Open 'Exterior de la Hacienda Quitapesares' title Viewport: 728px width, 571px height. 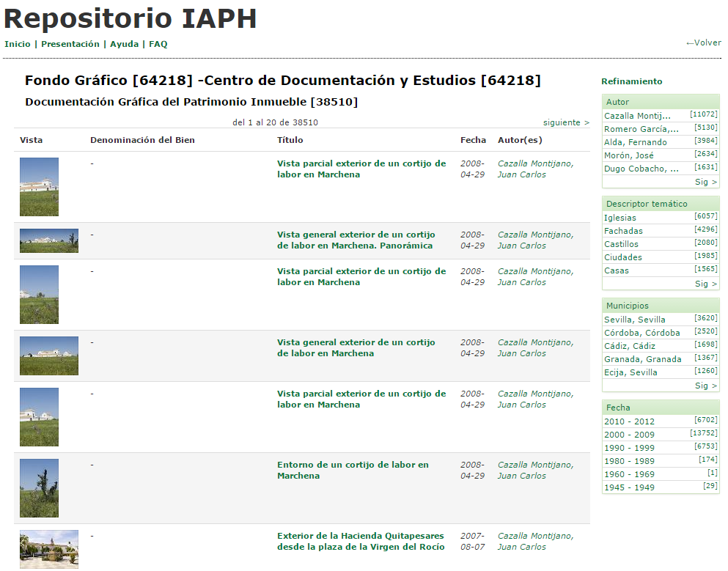tap(360, 542)
